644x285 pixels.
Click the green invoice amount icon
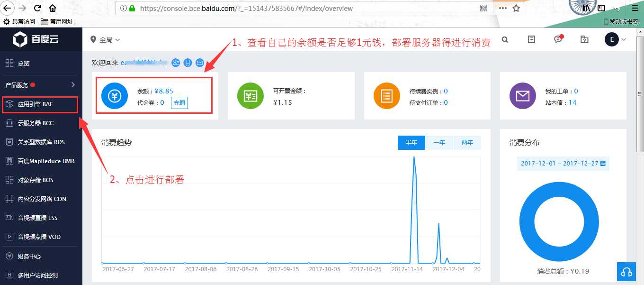(x=250, y=96)
